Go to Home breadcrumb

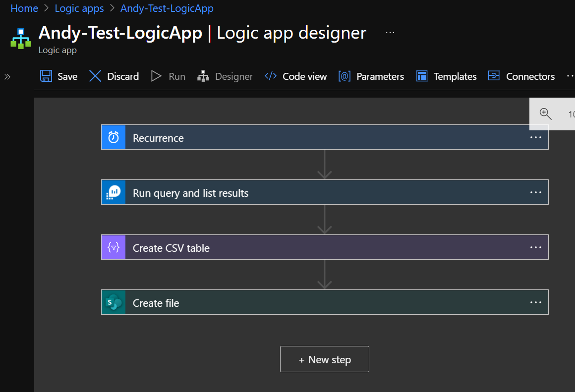point(24,8)
